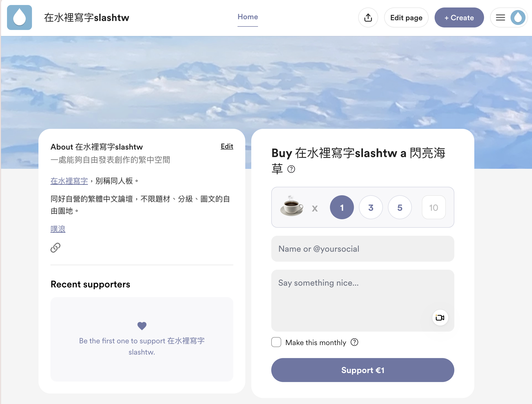Viewport: 532px width, 404px height.
Task: Click help icon beside Make this monthly
Action: tap(354, 342)
